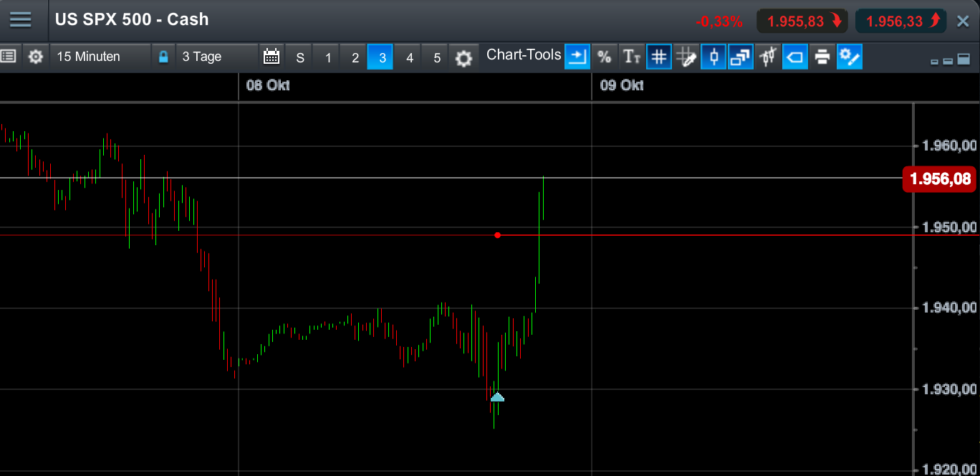Image resolution: width=980 pixels, height=476 pixels.
Task: Select zoom level 5
Action: click(x=436, y=57)
